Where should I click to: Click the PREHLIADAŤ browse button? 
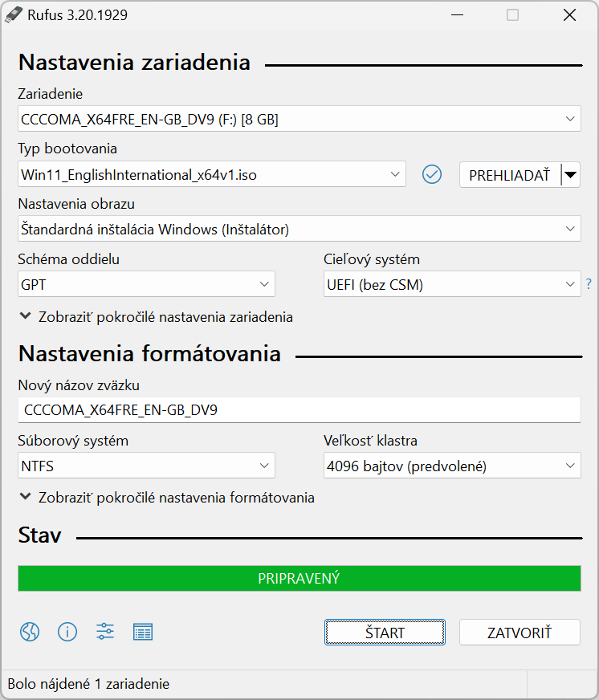tap(510, 174)
